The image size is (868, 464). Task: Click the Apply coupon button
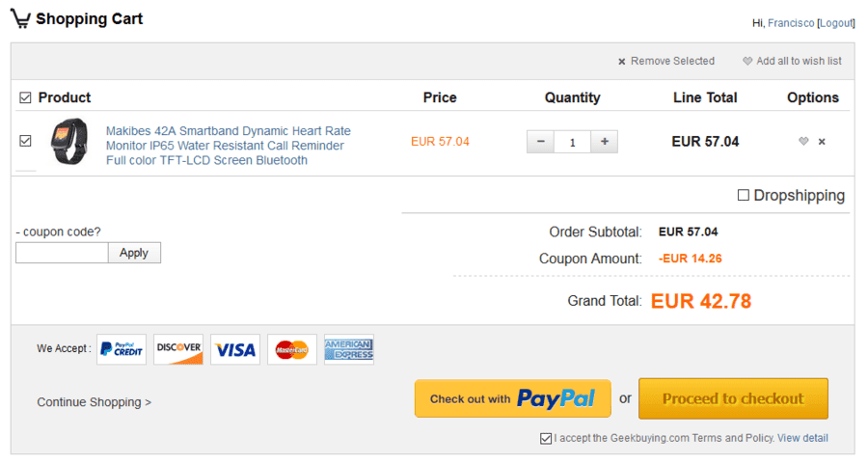point(134,253)
